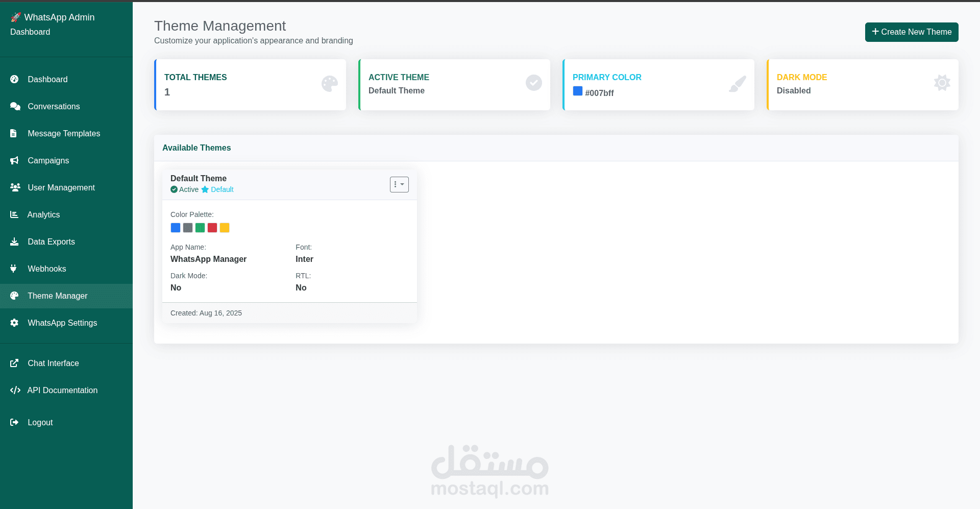Viewport: 980px width, 509px height.
Task: Click the Default Theme card title
Action: [199, 178]
